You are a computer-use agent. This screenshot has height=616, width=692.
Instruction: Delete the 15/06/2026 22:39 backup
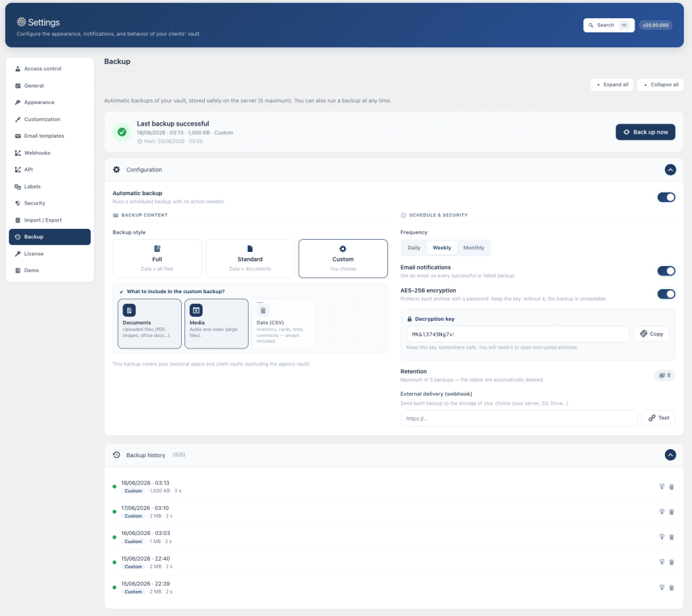click(671, 588)
